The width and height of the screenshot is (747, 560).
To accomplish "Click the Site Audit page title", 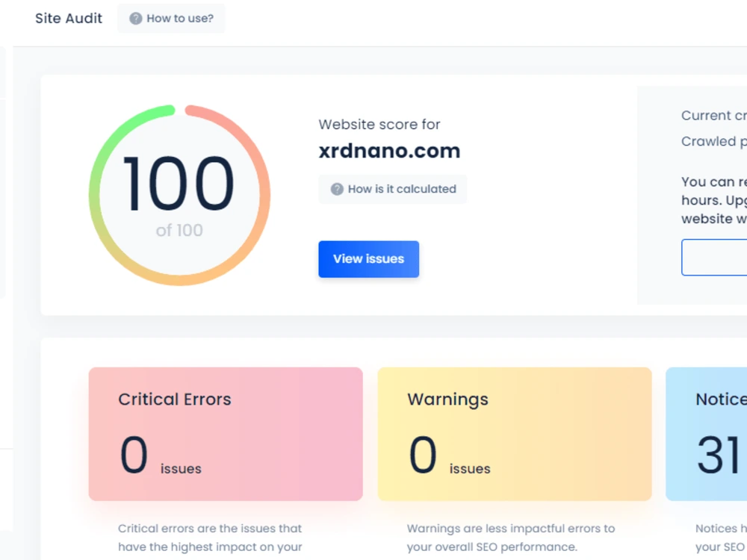I will click(x=69, y=18).
